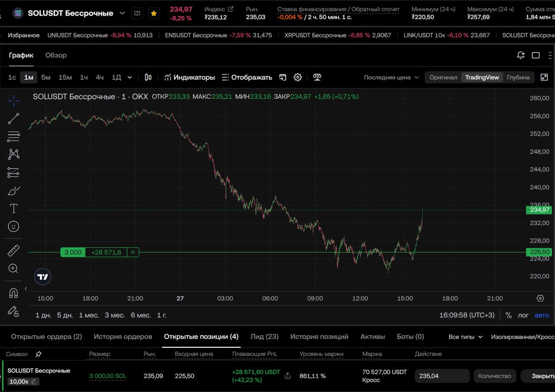Select the Text annotation tool
Screen dimensions: 555x392
tap(13, 209)
